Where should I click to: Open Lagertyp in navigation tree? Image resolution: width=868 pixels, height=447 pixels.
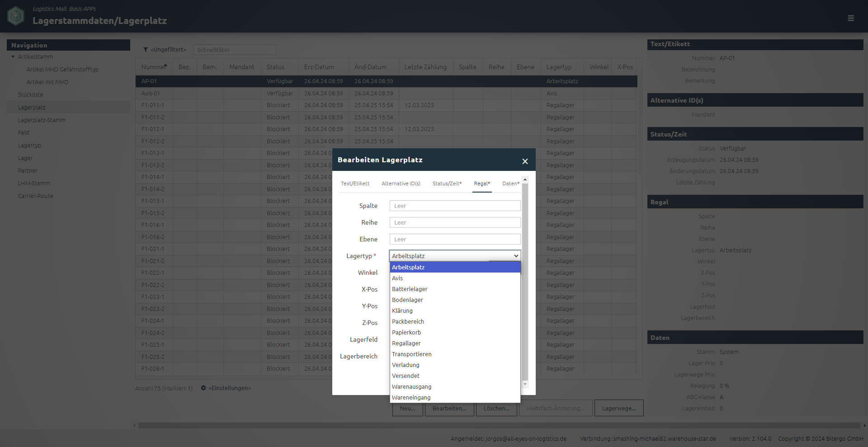point(29,145)
